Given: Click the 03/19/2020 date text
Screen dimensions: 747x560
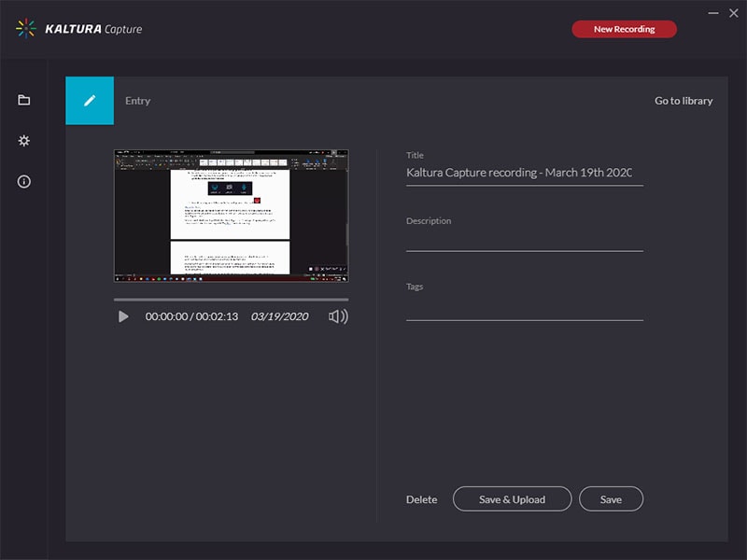Looking at the screenshot, I should pyautogui.click(x=279, y=316).
